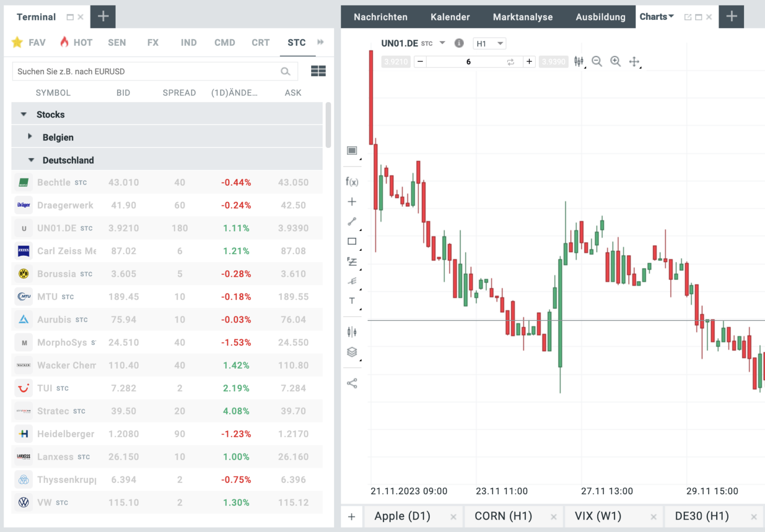This screenshot has height=532, width=765.
Task: Open the Kalender tab
Action: tap(450, 16)
